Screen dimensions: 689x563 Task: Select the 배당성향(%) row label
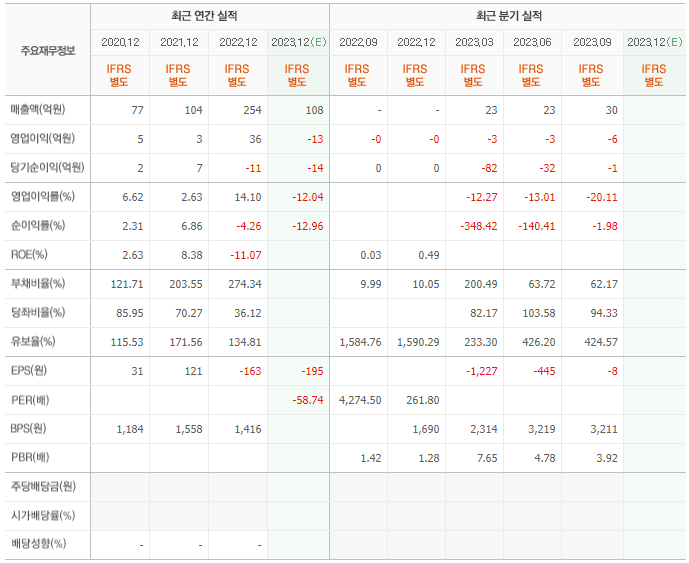[38, 544]
